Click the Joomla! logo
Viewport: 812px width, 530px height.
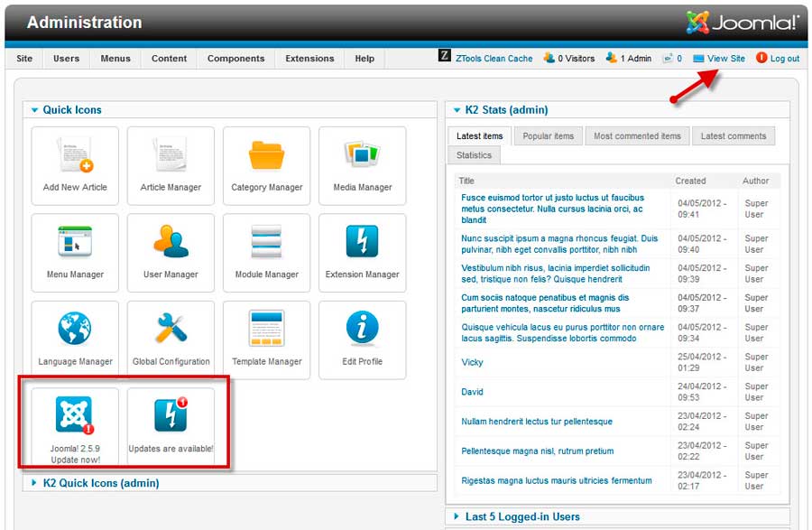[742, 23]
